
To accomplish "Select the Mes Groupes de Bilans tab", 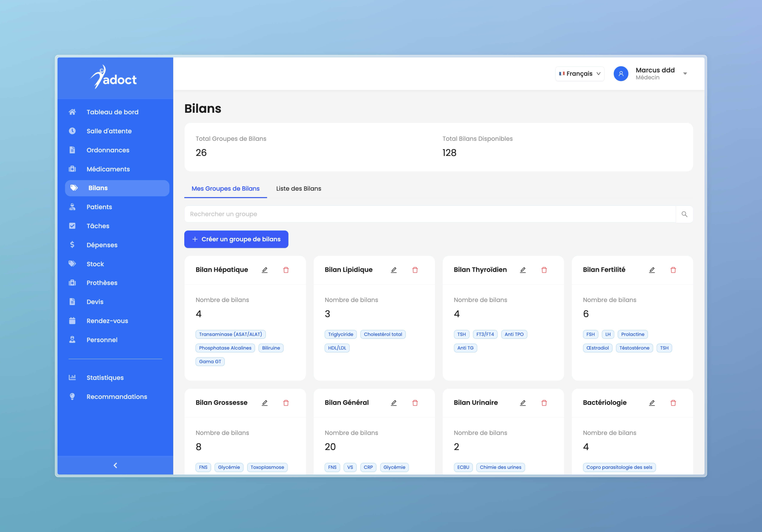I will point(225,188).
